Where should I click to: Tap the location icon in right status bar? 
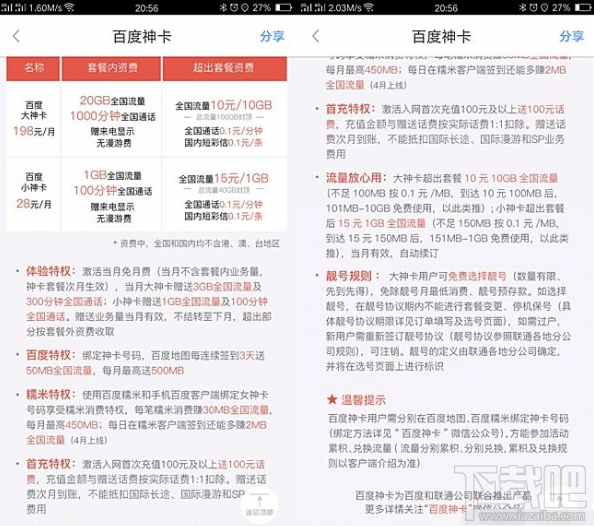click(x=544, y=8)
